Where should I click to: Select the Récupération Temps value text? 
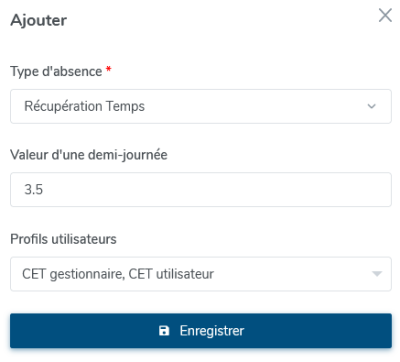tap(84, 106)
